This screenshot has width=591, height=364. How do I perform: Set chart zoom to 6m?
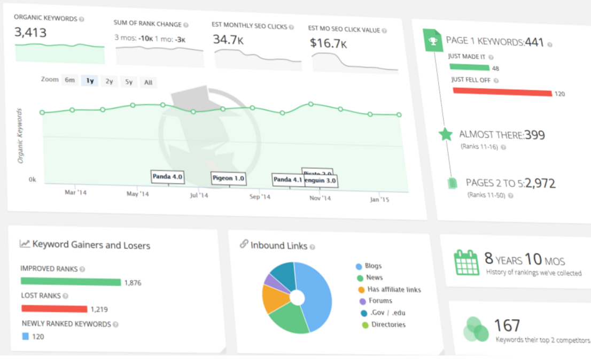tap(69, 80)
